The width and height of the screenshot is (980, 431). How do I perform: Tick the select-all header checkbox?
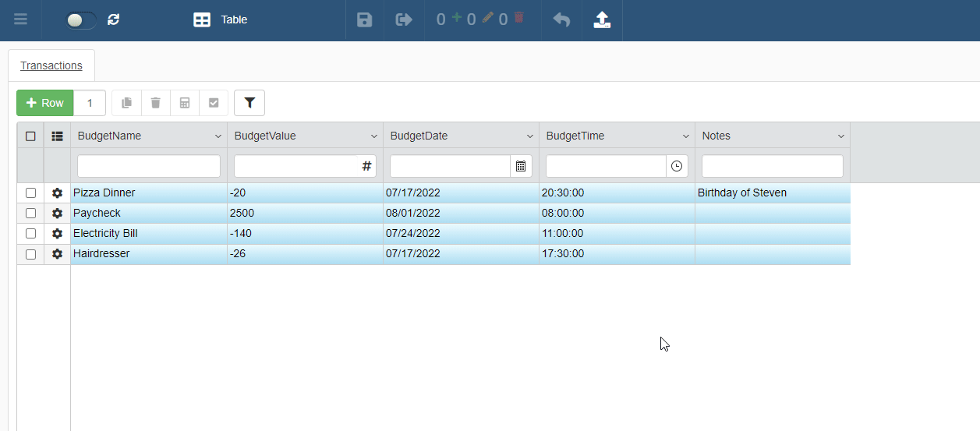click(x=30, y=136)
